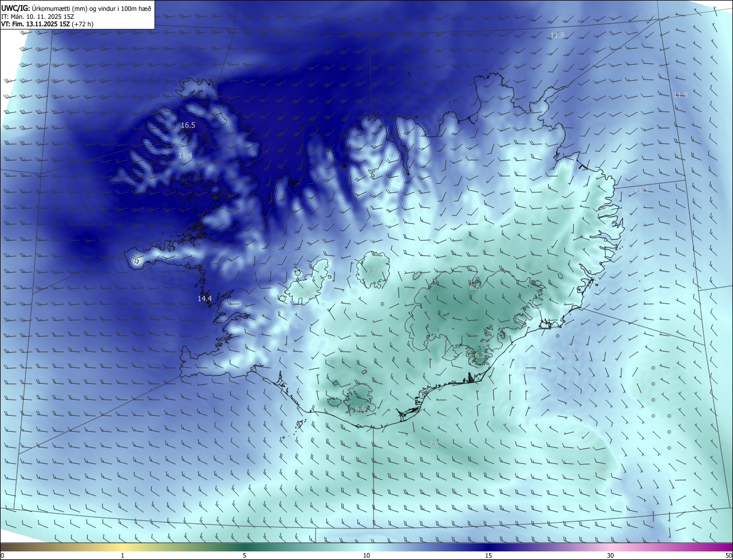Click the 1 tick on the color scale

tap(123, 555)
